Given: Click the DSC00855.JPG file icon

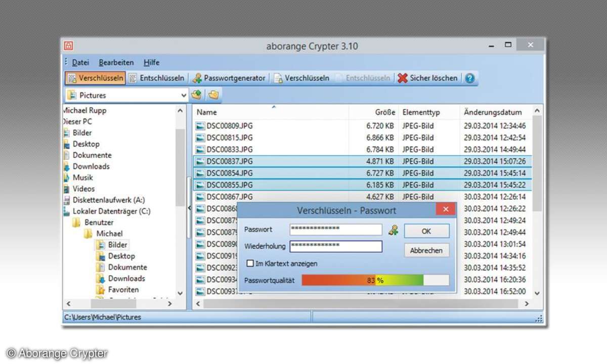Looking at the screenshot, I should (200, 185).
